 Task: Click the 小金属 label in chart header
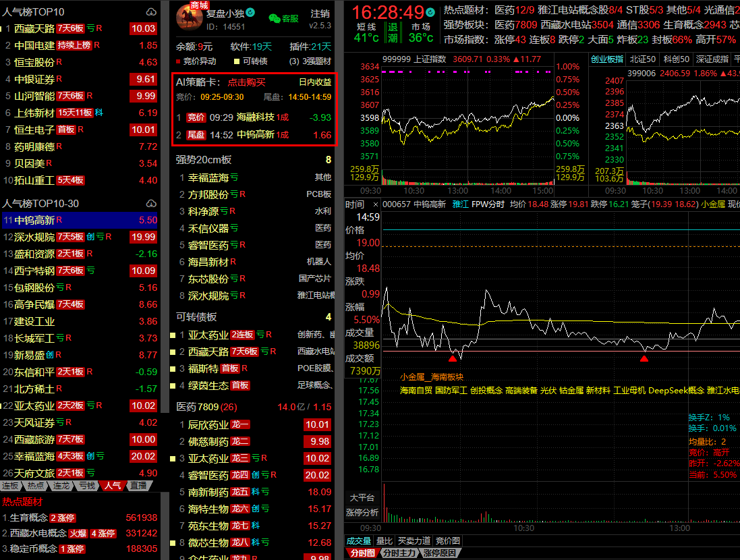tap(712, 204)
